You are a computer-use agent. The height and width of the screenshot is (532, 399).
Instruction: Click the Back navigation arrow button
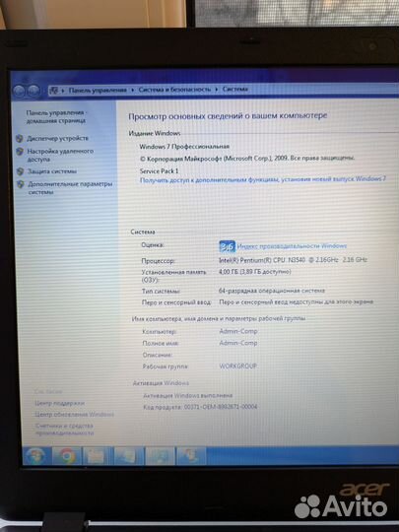tap(19, 91)
